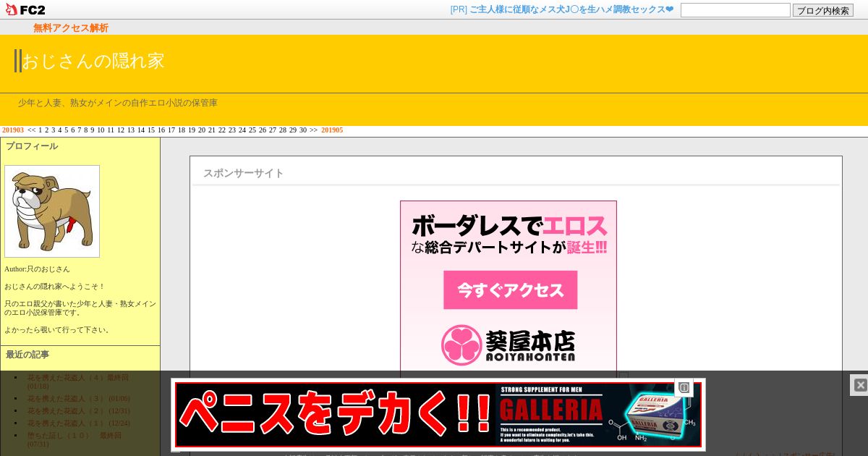The height and width of the screenshot is (456, 868).
Task: Select day 20 in date strip
Action: pos(202,130)
